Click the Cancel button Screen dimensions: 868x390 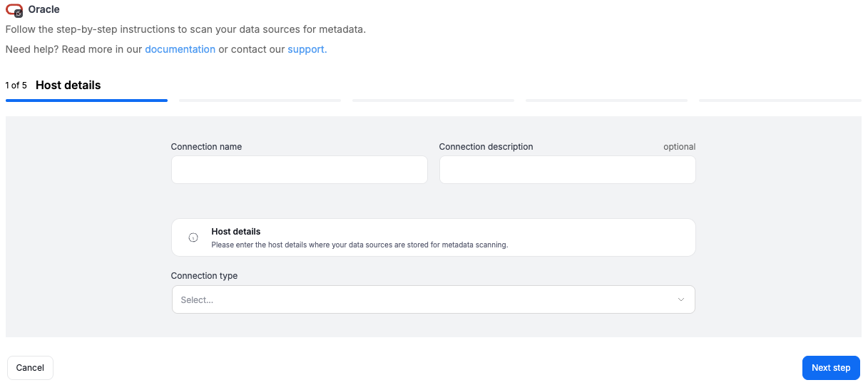tap(30, 368)
